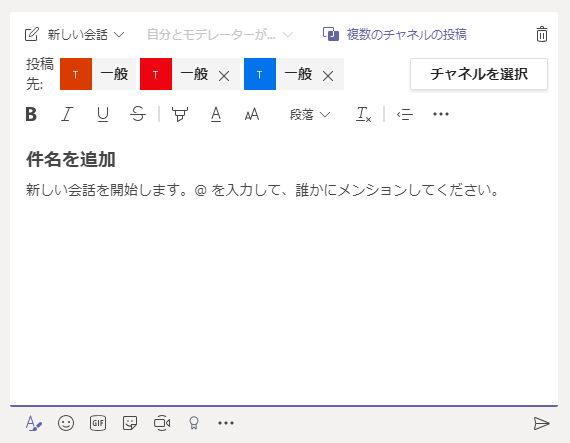Remove the red team 一般 channel
Screen dimensions: 570x443
224,76
